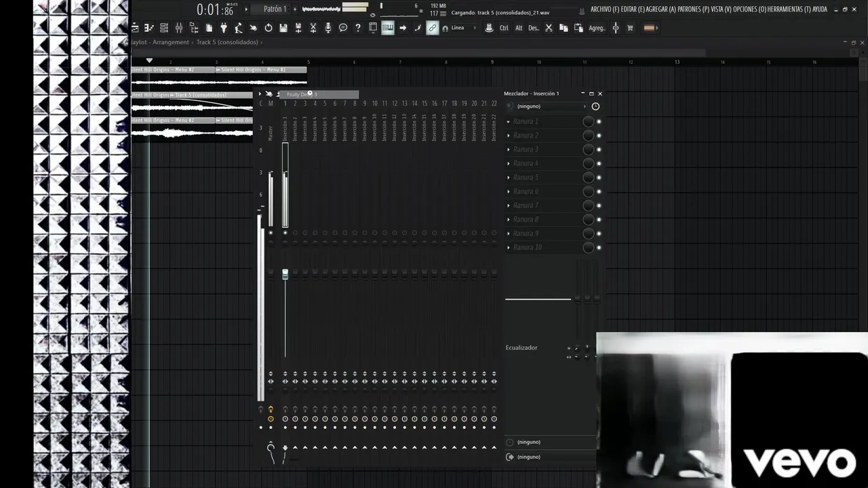Toggle Ranura 5 slot enable LED

tap(599, 178)
